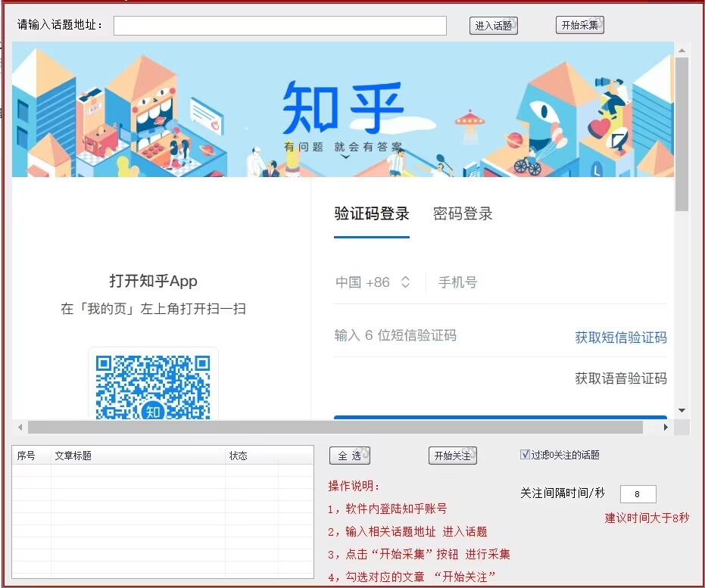Click the 状态 column header
The width and height of the screenshot is (705, 588).
click(251, 456)
